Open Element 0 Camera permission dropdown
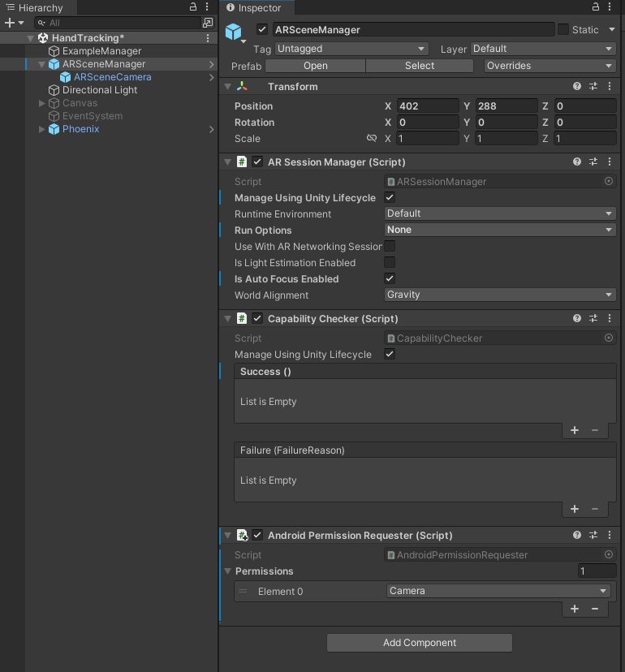The width and height of the screenshot is (625, 672). point(498,591)
